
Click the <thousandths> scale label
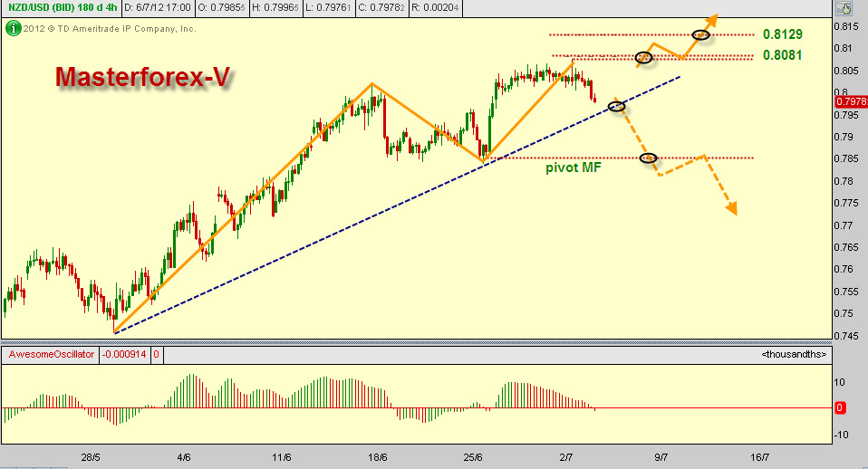(x=794, y=354)
